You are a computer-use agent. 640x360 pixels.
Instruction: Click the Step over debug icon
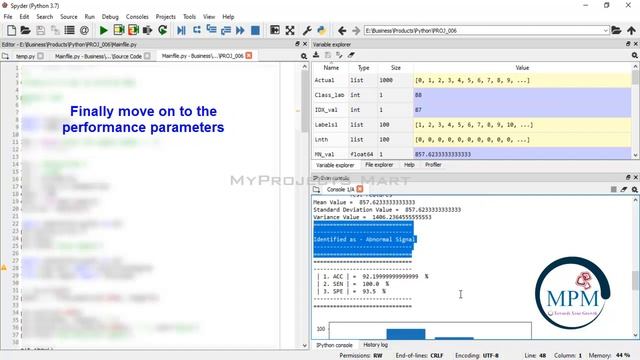[x=197, y=30]
